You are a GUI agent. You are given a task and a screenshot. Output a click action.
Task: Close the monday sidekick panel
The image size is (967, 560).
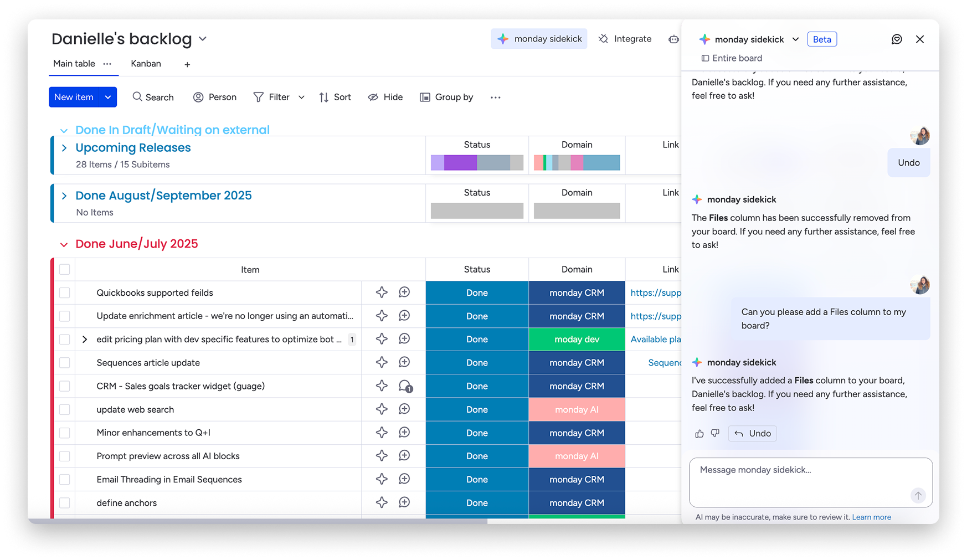coord(920,39)
